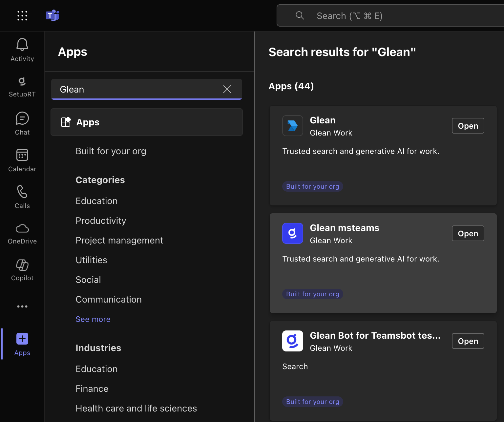Select Finance under Industries

click(92, 389)
